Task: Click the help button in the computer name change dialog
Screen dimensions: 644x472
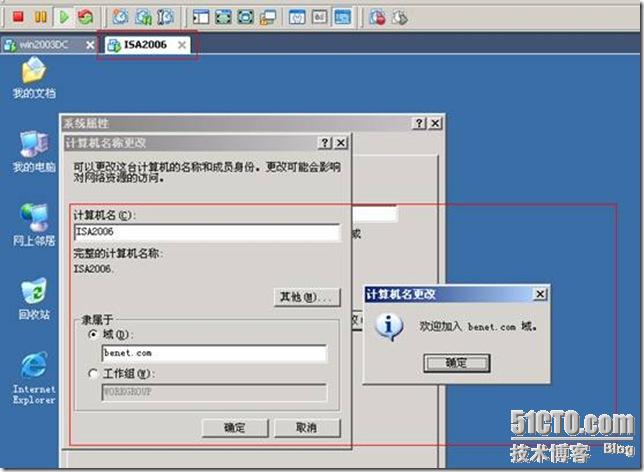Action: tap(324, 143)
